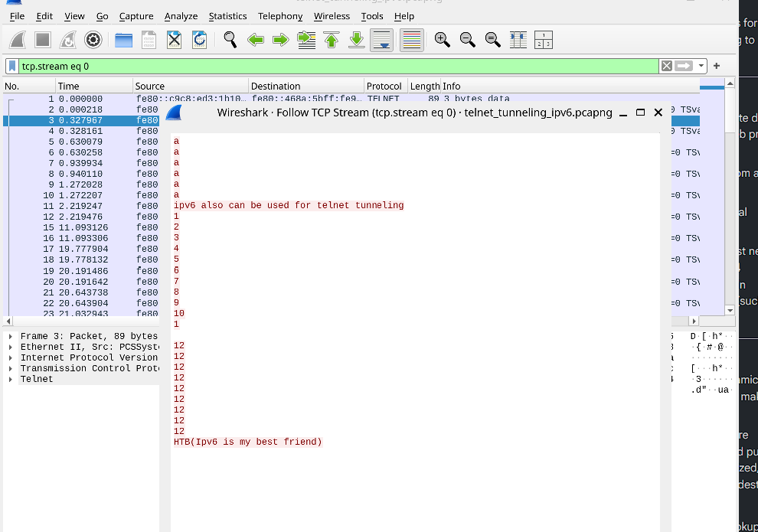Open the Go menu
Viewport: 758px width, 532px height.
(x=102, y=16)
